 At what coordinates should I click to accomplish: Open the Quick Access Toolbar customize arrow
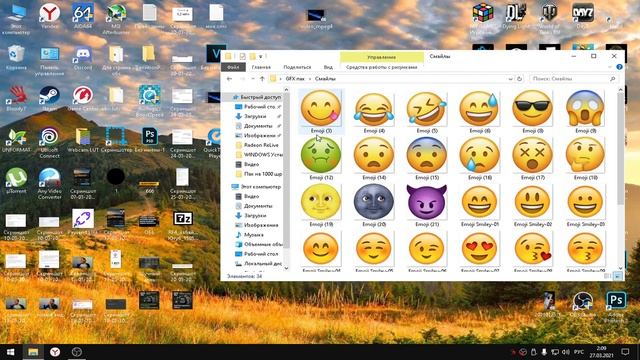(261, 56)
